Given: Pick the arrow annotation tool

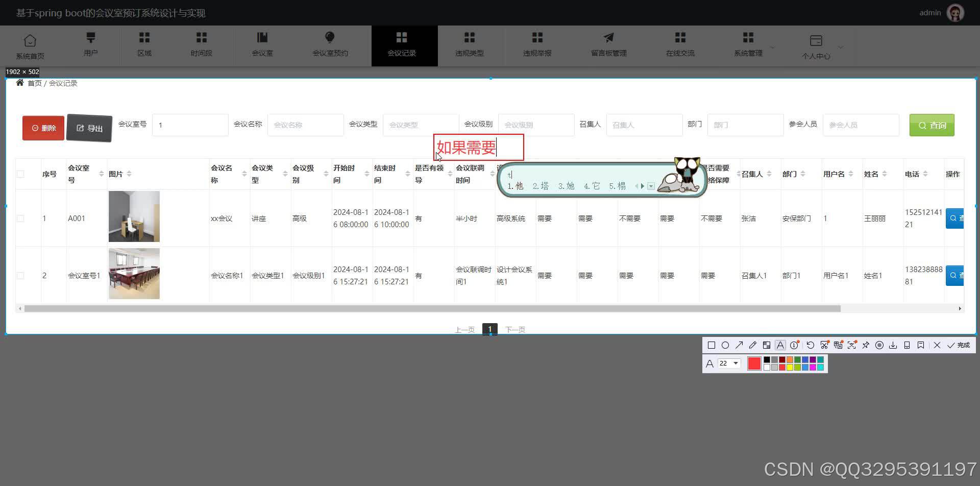Looking at the screenshot, I should [739, 345].
